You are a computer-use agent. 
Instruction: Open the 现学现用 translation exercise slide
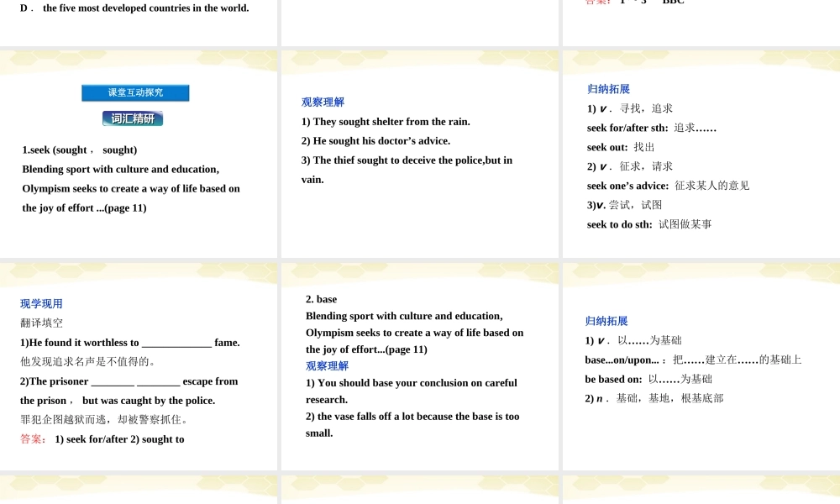click(x=139, y=366)
